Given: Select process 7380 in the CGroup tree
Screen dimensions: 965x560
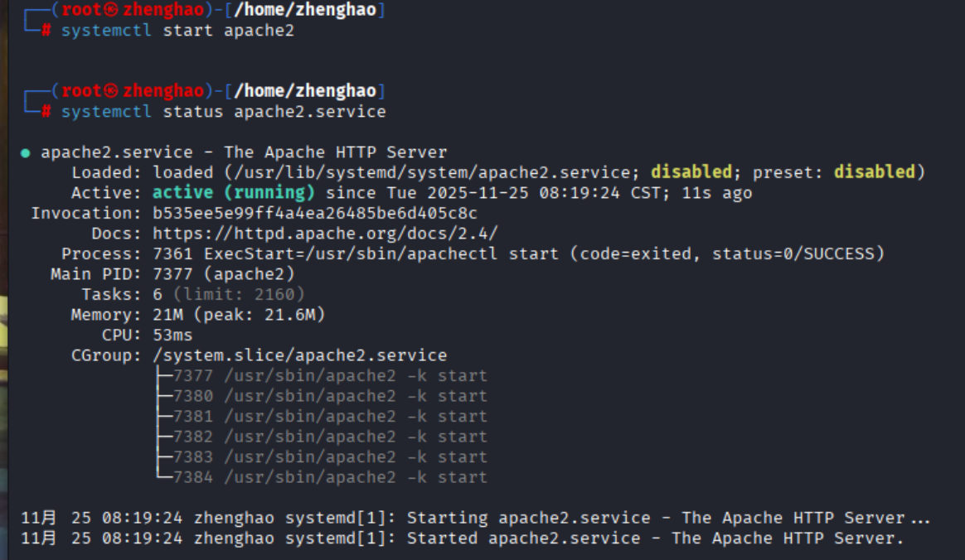Looking at the screenshot, I should click(330, 396).
